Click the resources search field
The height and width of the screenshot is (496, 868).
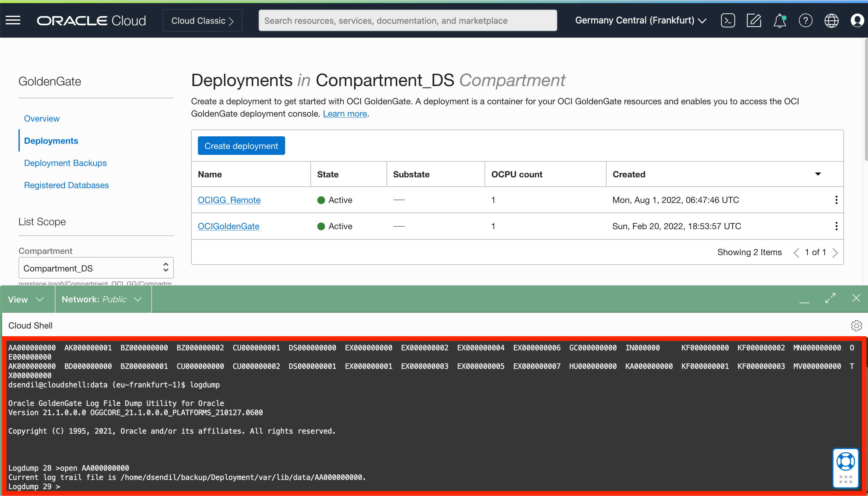click(407, 20)
